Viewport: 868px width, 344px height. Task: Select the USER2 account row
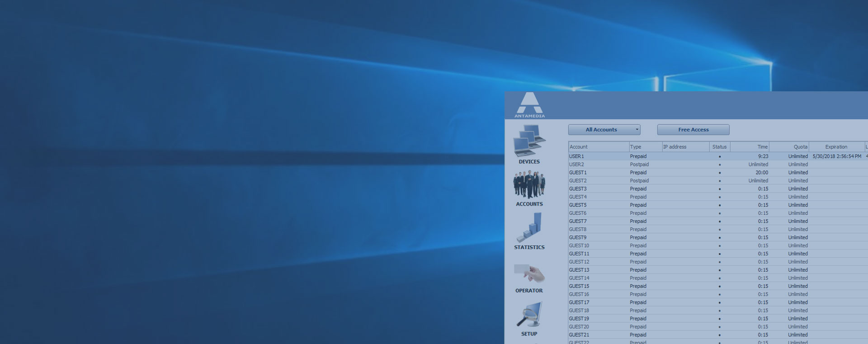718,165
